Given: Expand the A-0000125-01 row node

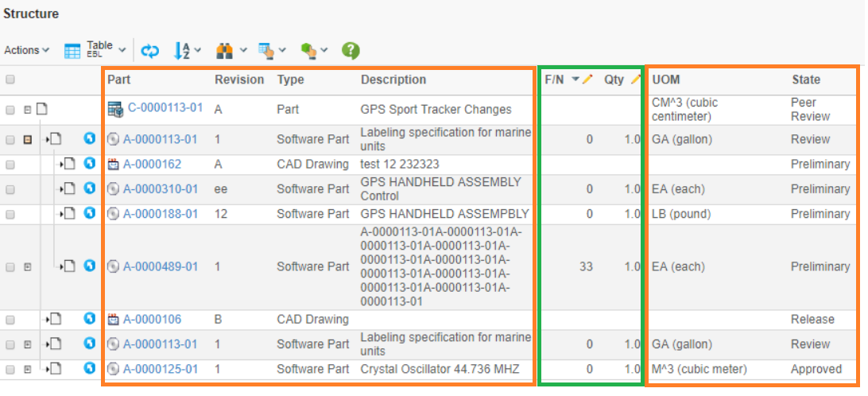Looking at the screenshot, I should click(28, 370).
